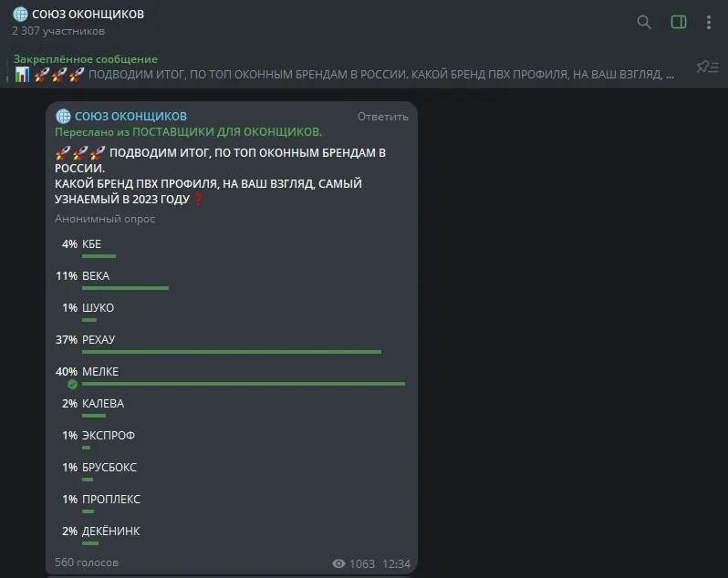
Task: Open search in the chat header
Action: (644, 22)
